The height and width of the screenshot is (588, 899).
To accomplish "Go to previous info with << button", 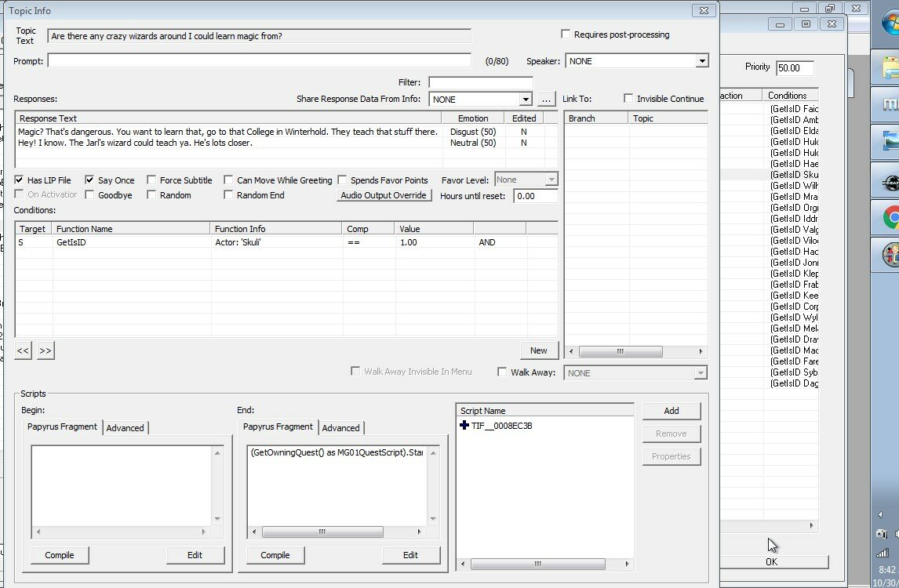I will click(x=23, y=350).
